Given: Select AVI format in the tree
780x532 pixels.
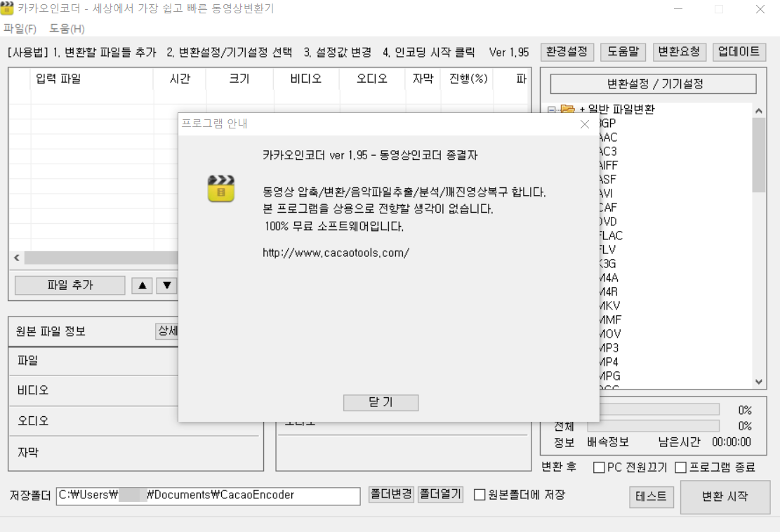Looking at the screenshot, I should pos(607,194).
